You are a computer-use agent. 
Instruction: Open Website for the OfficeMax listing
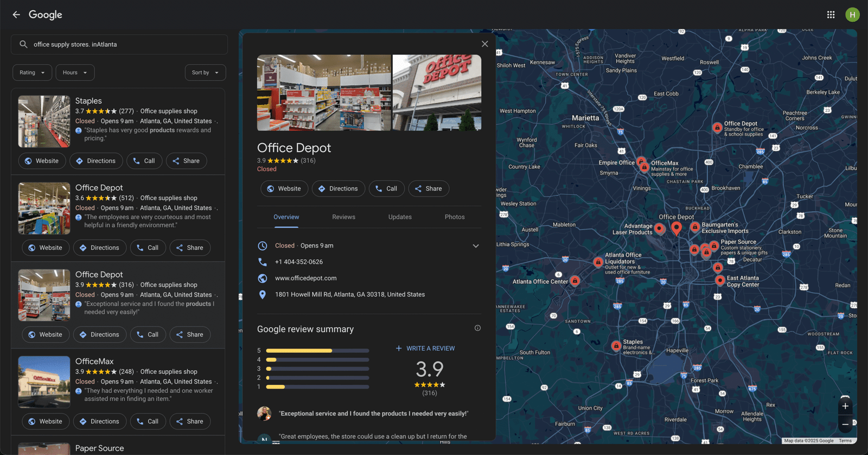click(46, 421)
